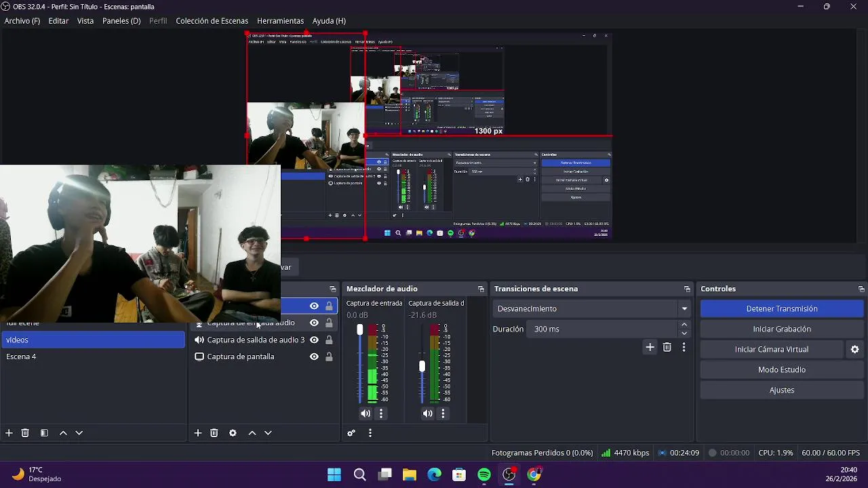Open Paneles menu
This screenshot has width=868, height=488.
click(121, 21)
